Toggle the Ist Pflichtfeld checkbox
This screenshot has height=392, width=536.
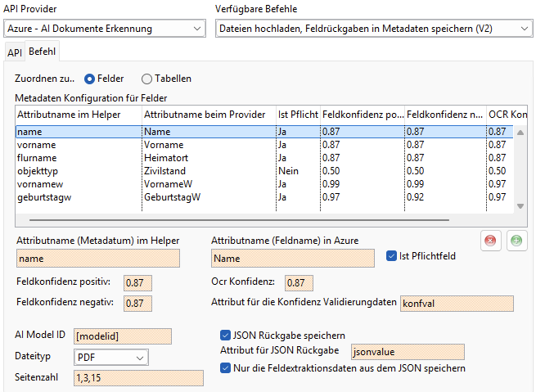[392, 256]
